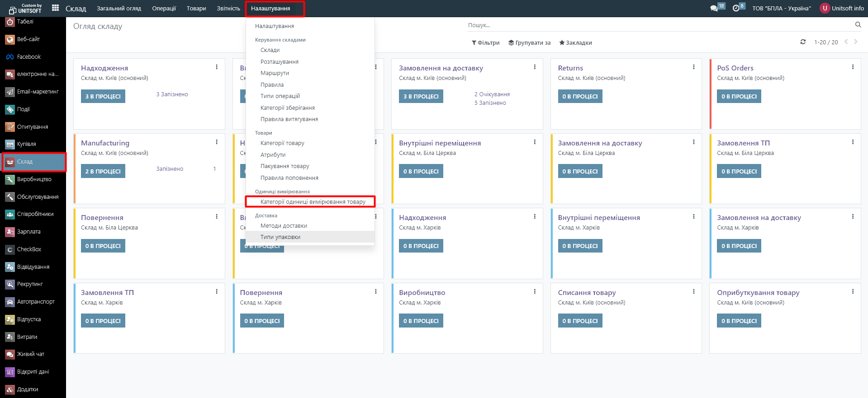Open the Операції top menu

164,9
